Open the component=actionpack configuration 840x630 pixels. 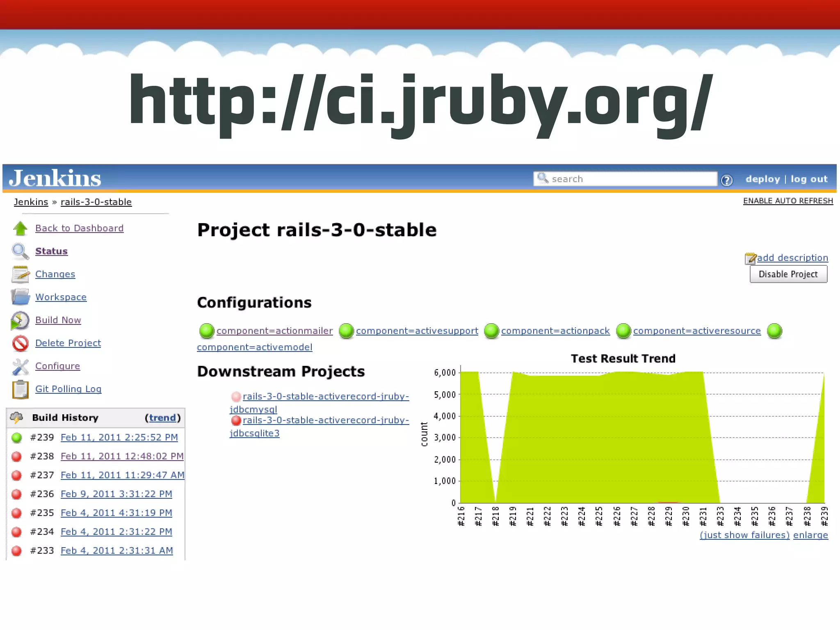tap(555, 331)
